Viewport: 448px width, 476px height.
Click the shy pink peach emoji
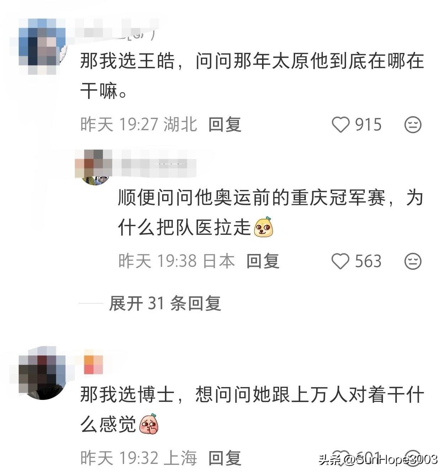pyautogui.click(x=149, y=424)
